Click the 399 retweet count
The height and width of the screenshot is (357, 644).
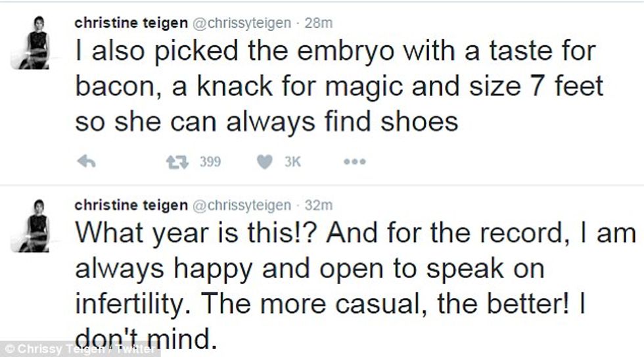point(210,162)
